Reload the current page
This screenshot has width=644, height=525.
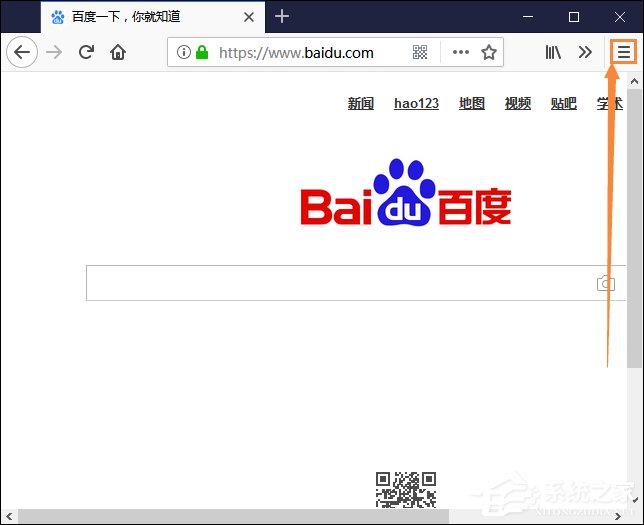(x=86, y=52)
